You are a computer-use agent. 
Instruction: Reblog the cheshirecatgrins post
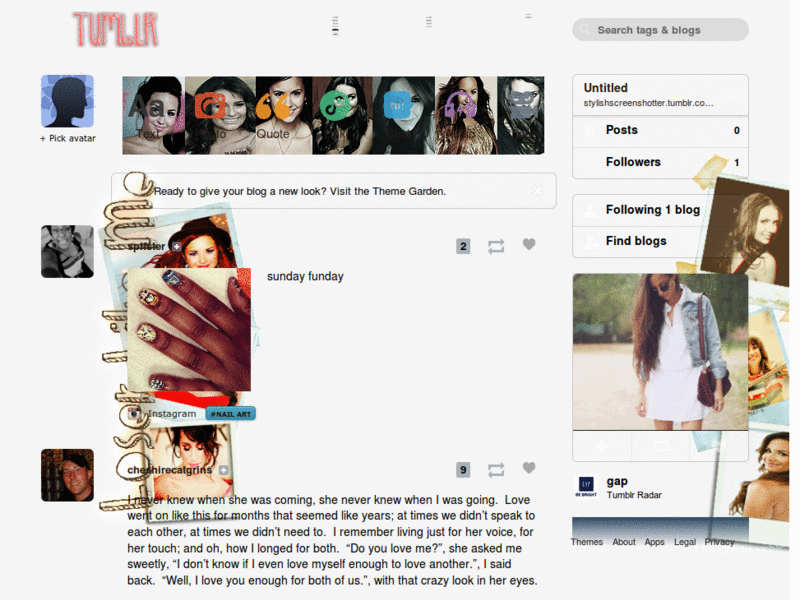pos(496,470)
